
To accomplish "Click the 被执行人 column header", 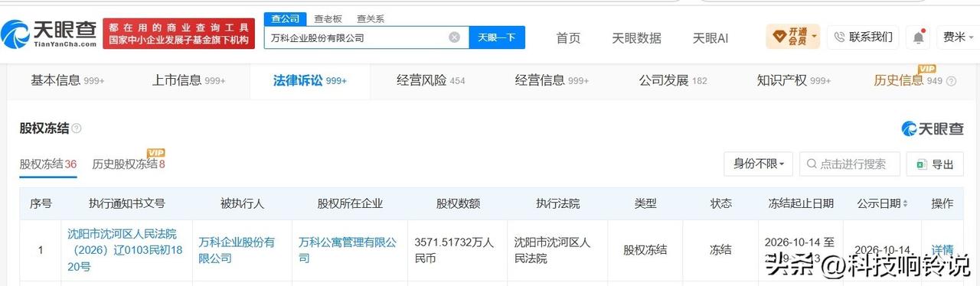I will pyautogui.click(x=242, y=204).
